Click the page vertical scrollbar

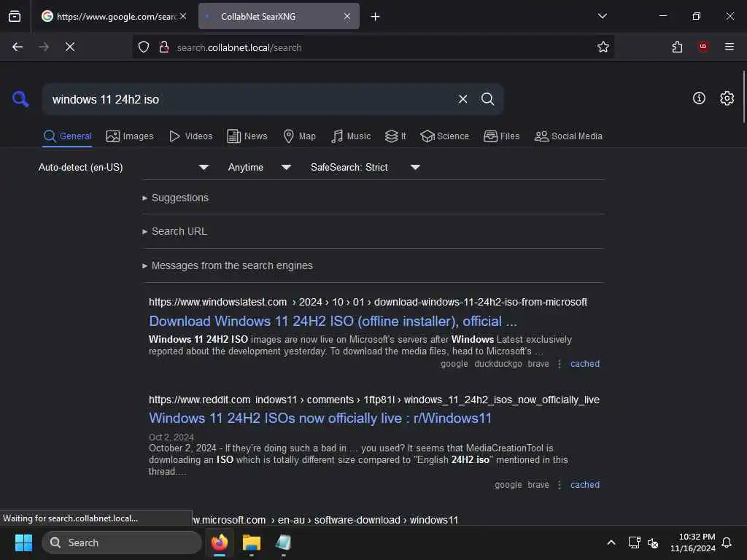click(x=743, y=97)
